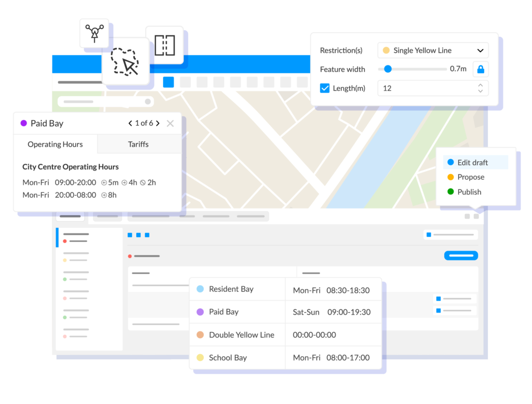The width and height of the screenshot is (532, 404).
Task: Toggle the Length(m) checkbox
Action: coord(325,88)
